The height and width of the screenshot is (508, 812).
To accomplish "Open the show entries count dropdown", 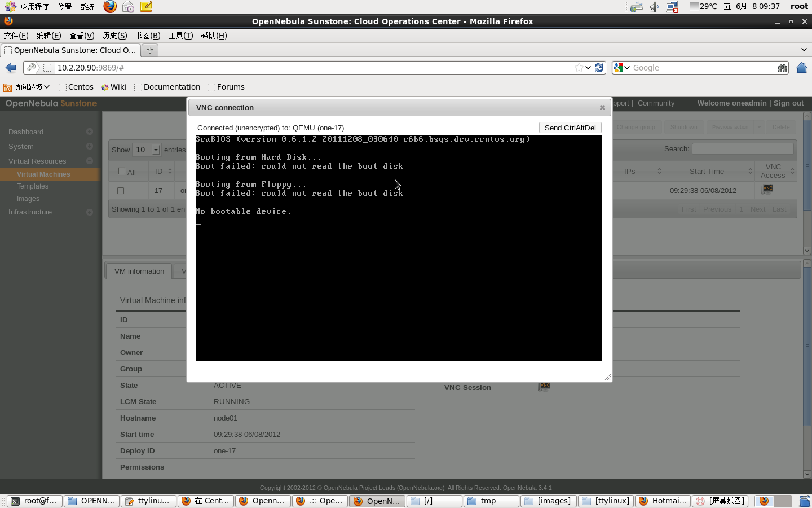I will pyautogui.click(x=146, y=150).
